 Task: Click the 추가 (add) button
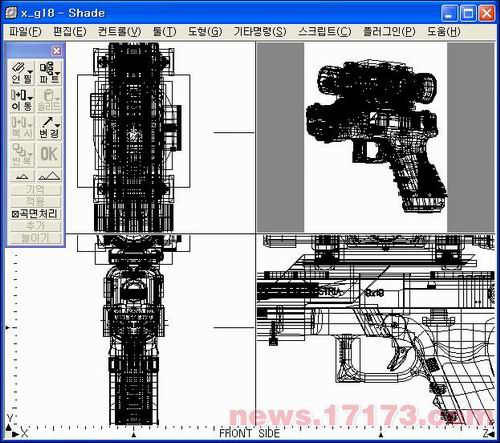[36, 226]
